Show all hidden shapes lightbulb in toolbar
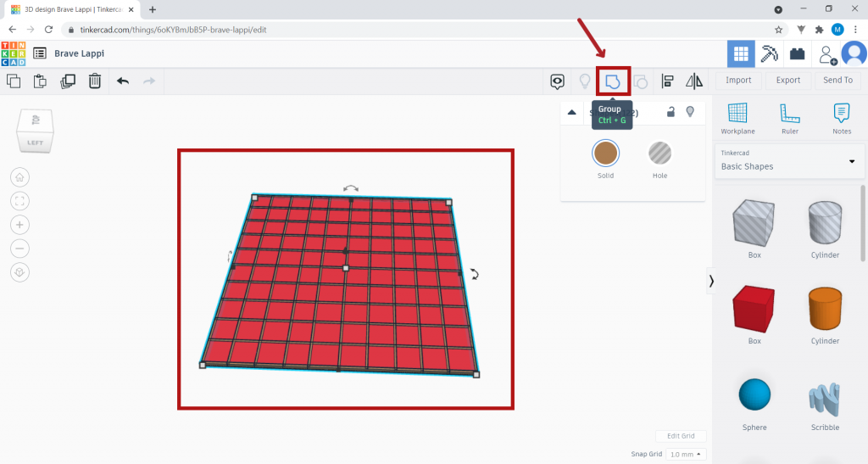Screen dimensions: 868x464 [585, 81]
